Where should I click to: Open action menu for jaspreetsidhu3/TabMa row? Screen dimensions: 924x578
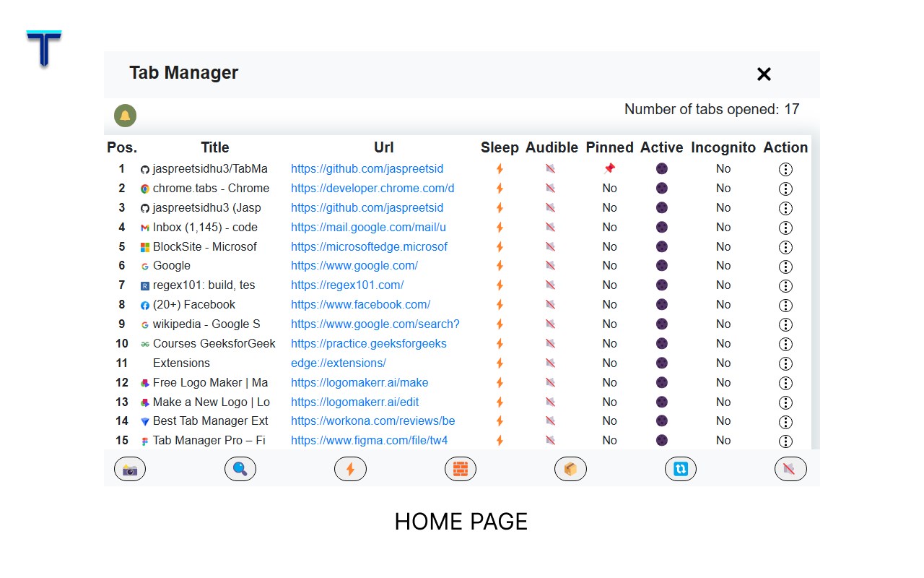click(785, 169)
